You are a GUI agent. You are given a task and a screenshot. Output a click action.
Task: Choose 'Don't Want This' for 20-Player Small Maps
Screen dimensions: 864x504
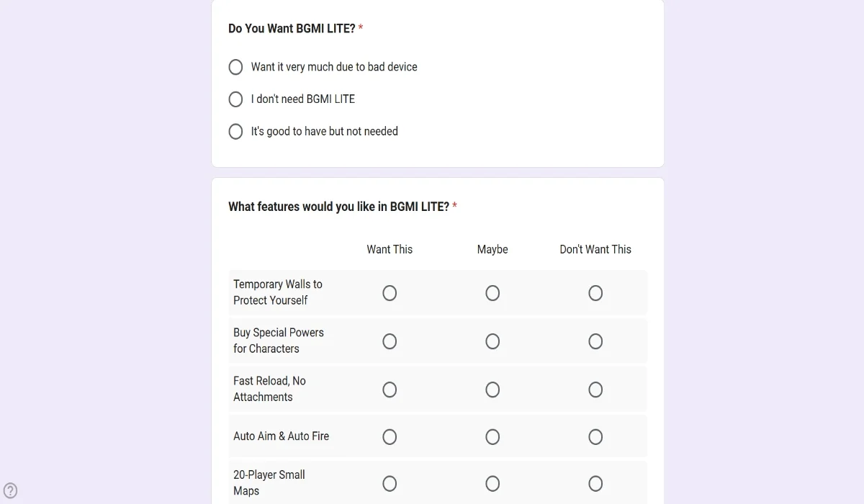point(595,484)
